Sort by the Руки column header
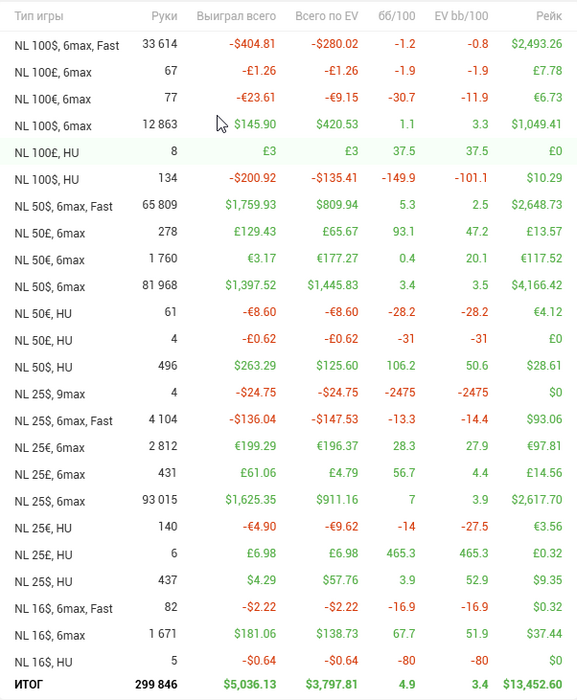Viewport: 577px width, 700px height. tap(164, 16)
